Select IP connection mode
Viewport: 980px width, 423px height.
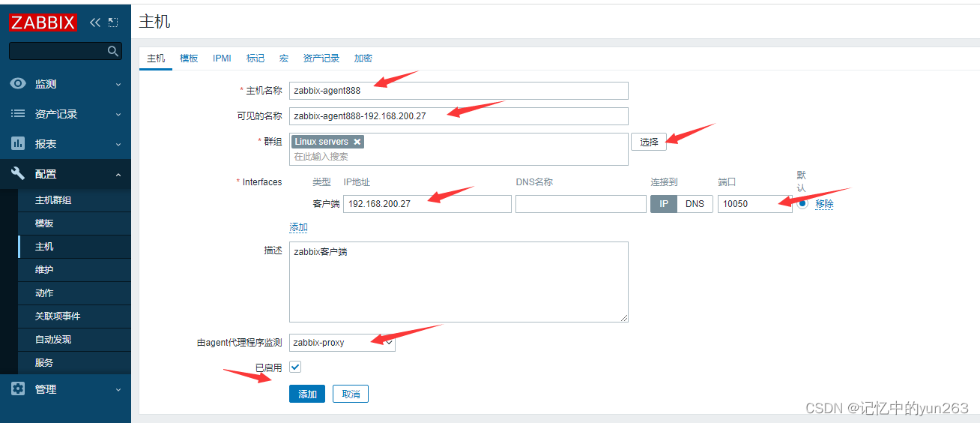tap(664, 204)
